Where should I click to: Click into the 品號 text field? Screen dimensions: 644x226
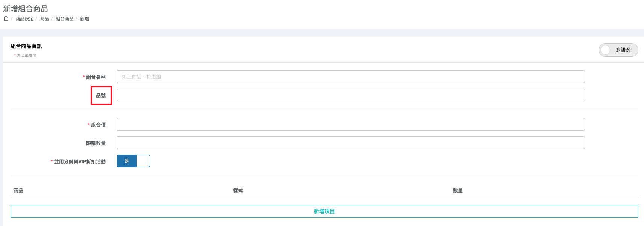pyautogui.click(x=350, y=95)
